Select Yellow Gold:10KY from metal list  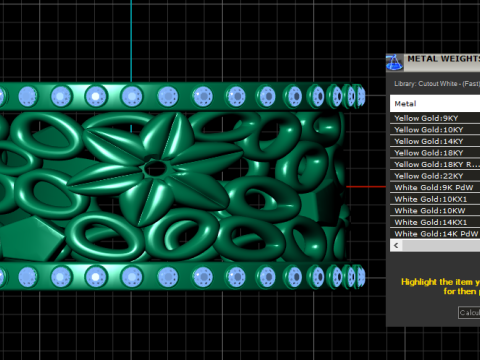(435, 130)
